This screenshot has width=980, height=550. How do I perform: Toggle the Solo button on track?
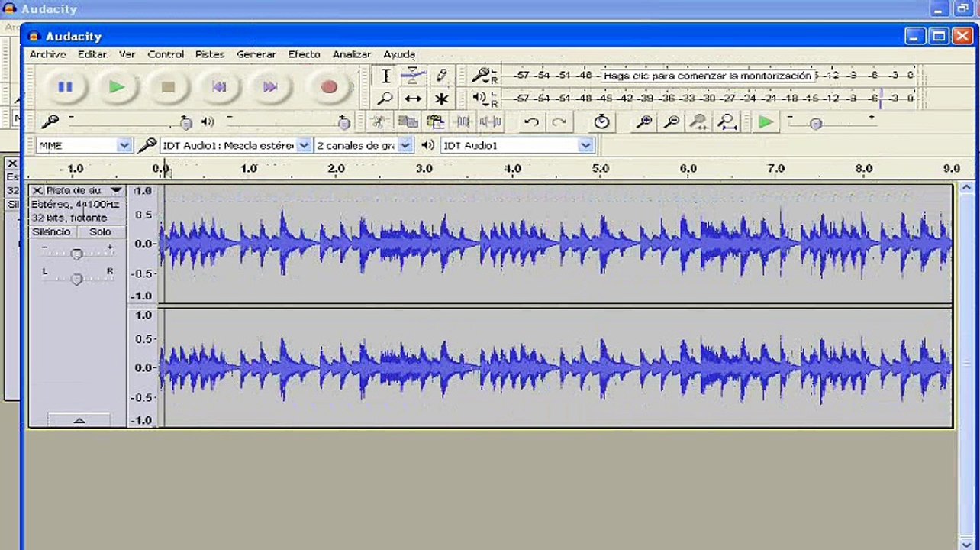[100, 231]
